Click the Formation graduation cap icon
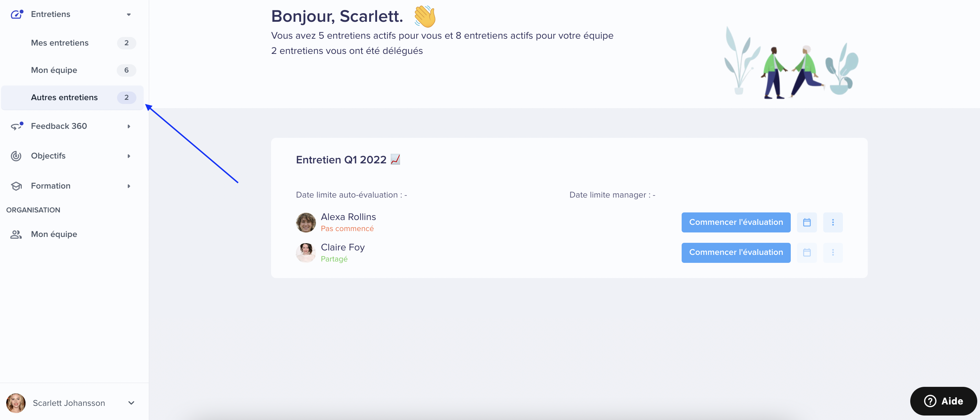The image size is (980, 420). 16,186
